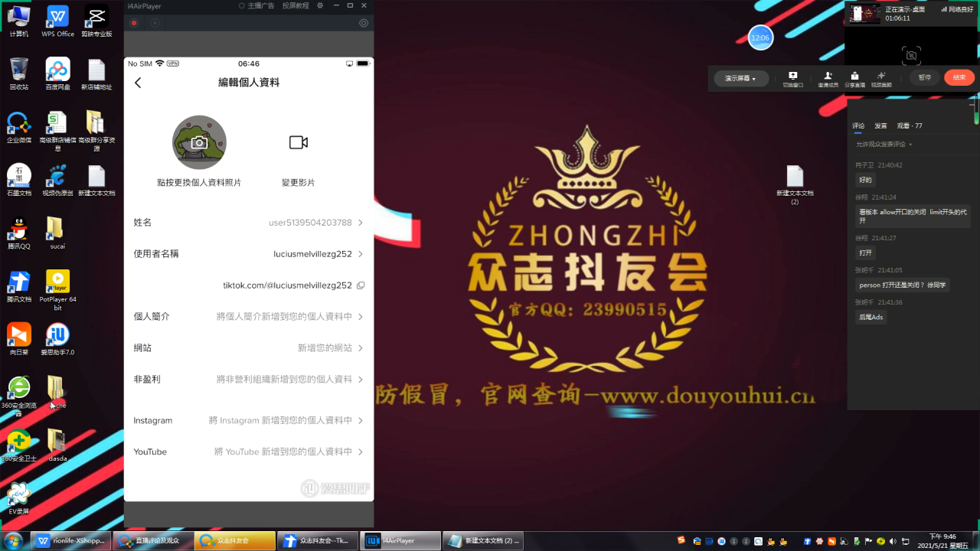The height and width of the screenshot is (551, 980).
Task: Open 360安全卫士 desktop icon
Action: pyautogui.click(x=19, y=444)
